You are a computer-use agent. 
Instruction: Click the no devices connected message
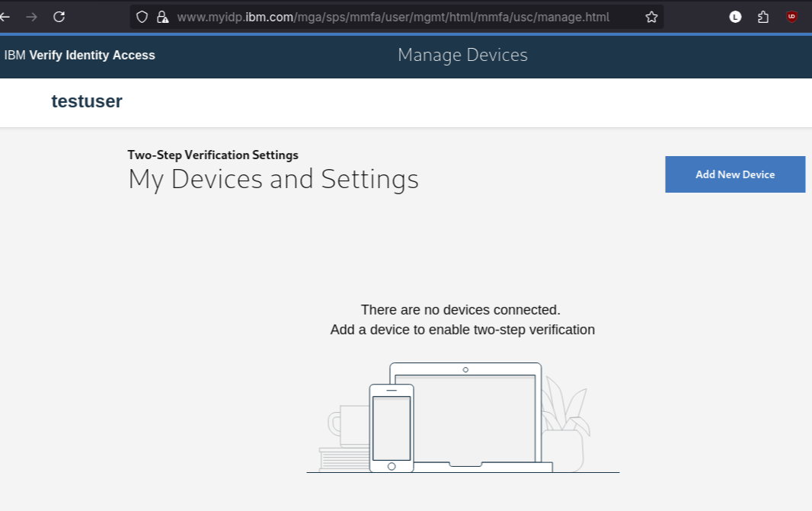tap(462, 309)
